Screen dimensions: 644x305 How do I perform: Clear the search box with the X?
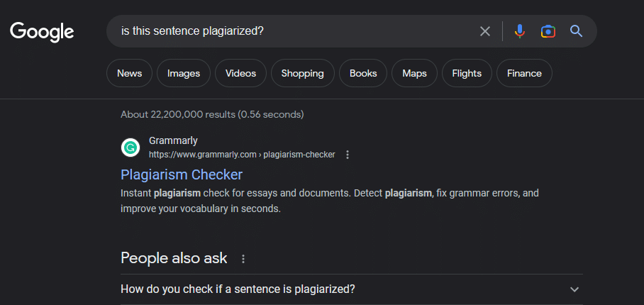pyautogui.click(x=485, y=31)
